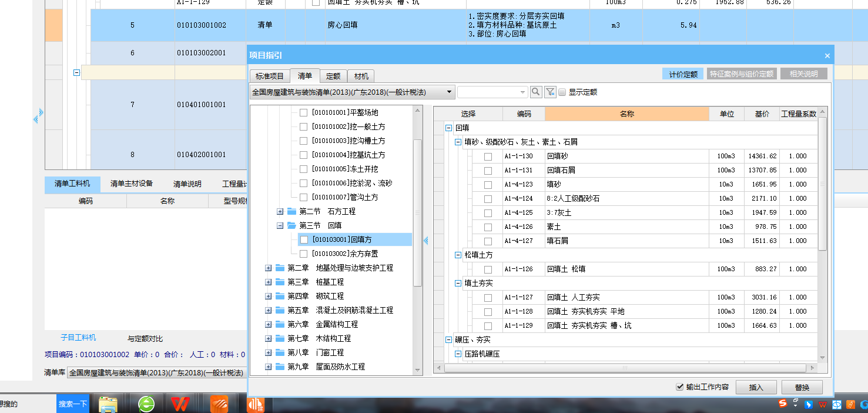Screen dimensions: 868x413
Task: Collapse the 第三节 回填 tree node
Action: pyautogui.click(x=280, y=225)
